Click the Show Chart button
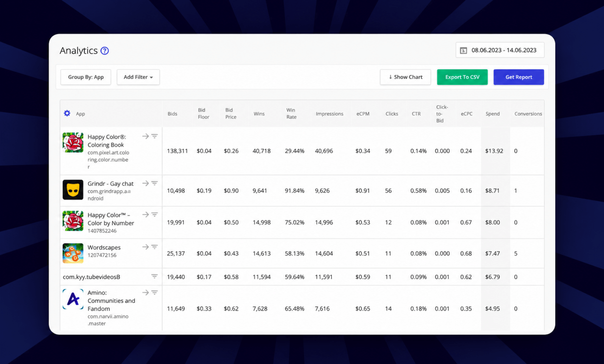Screen dimensions: 604x364 [405, 77]
